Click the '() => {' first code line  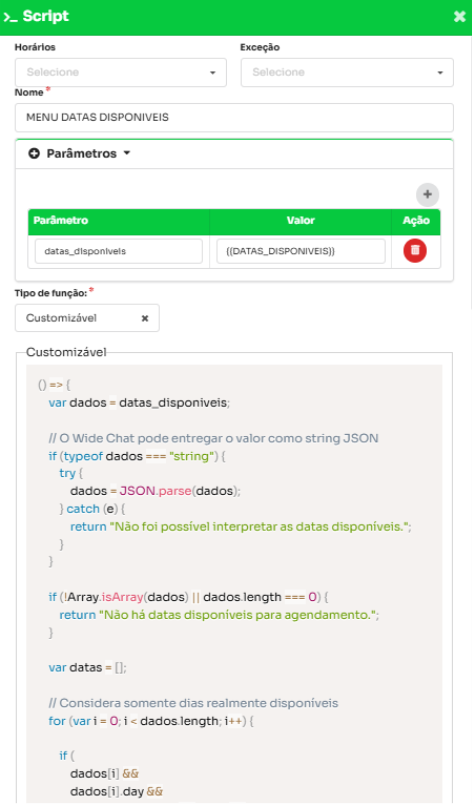pyautogui.click(x=54, y=385)
